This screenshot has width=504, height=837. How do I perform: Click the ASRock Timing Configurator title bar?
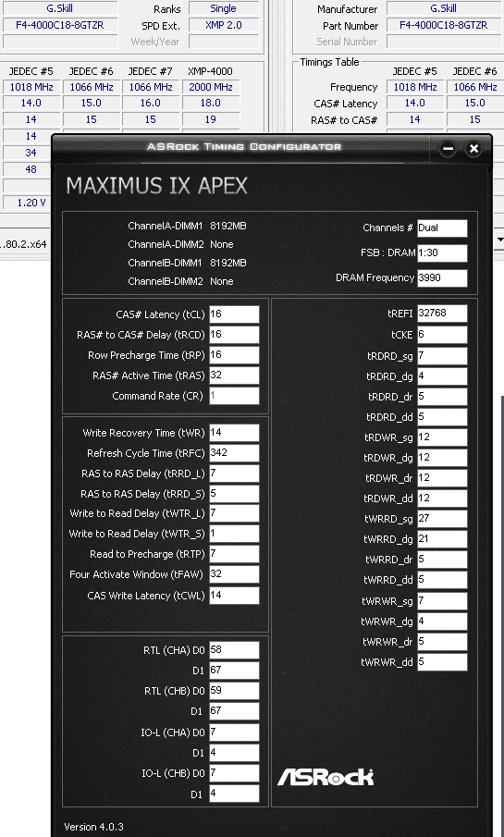tap(244, 146)
